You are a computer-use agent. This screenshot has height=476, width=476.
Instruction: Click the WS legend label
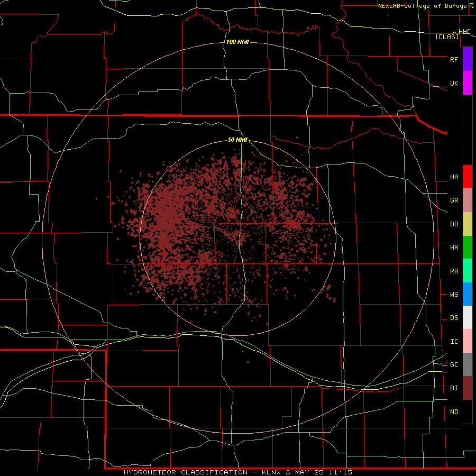(x=454, y=295)
